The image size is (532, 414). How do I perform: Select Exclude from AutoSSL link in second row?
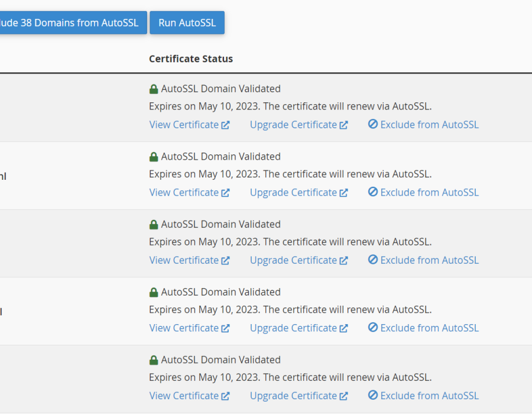[423, 192]
